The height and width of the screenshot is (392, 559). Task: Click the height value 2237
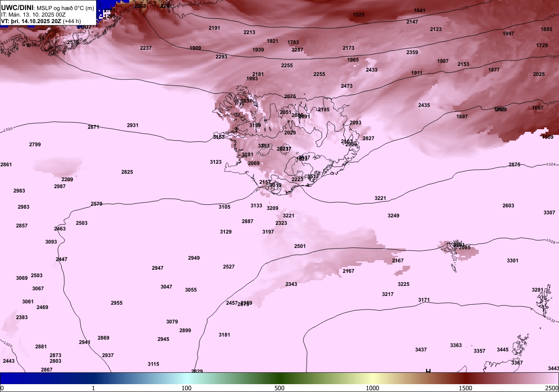[x=146, y=48]
